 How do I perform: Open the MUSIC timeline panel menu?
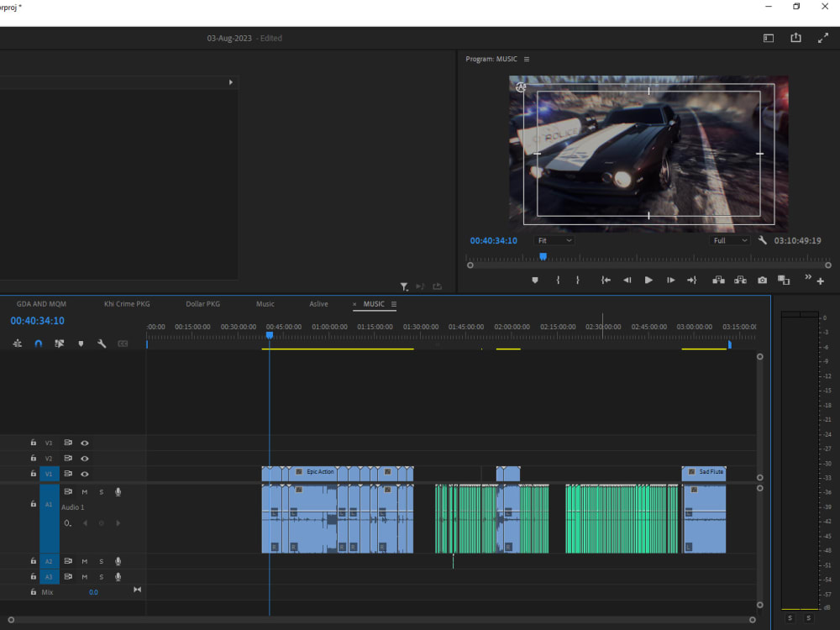click(394, 304)
